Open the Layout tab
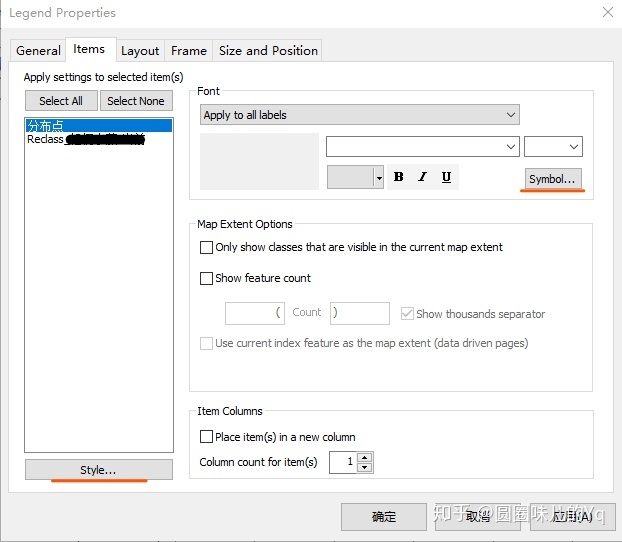 (x=140, y=51)
